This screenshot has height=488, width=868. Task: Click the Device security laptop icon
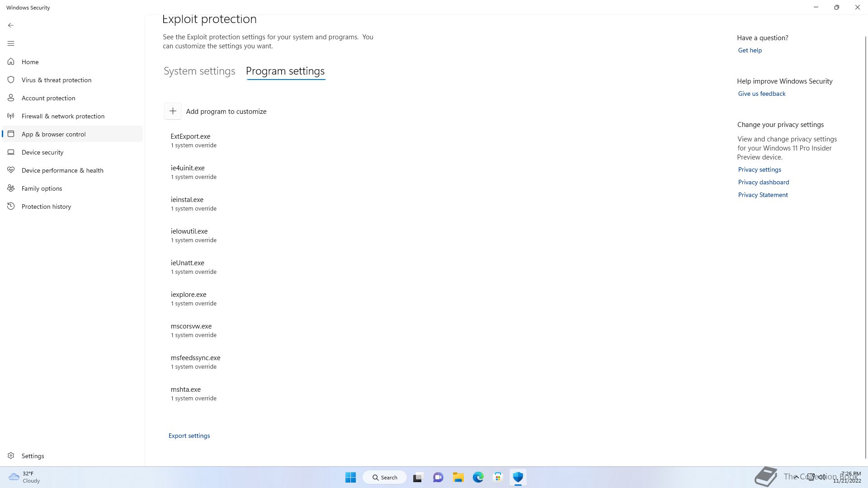[x=11, y=152]
